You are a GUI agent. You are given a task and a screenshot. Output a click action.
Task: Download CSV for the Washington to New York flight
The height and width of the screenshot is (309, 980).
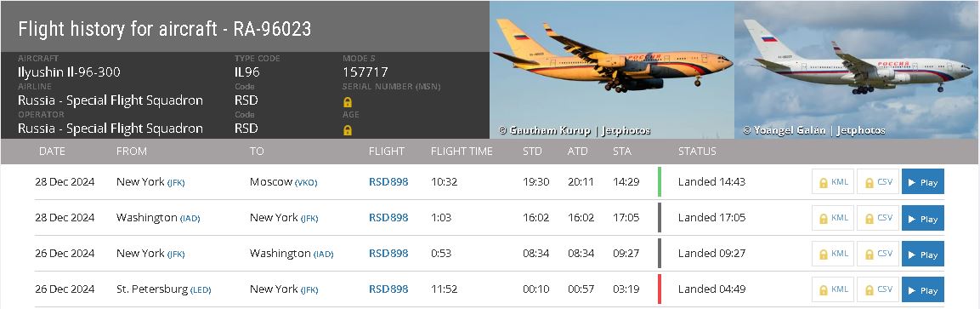pyautogui.click(x=877, y=218)
